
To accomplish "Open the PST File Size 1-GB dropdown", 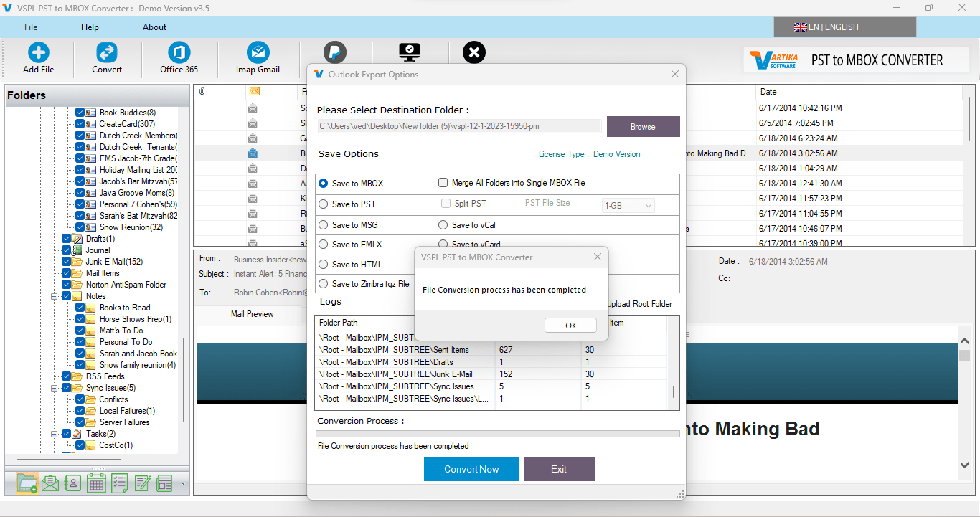I will (628, 206).
